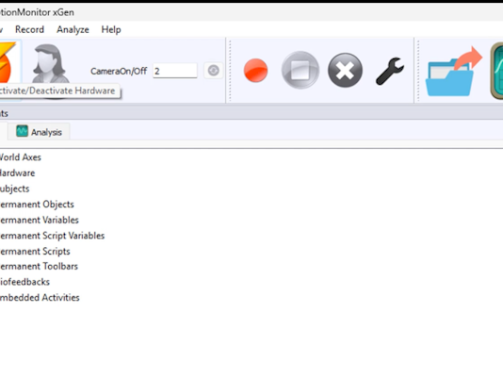Select Biofeedbacks in the tree
This screenshot has width=503, height=378.
25,282
